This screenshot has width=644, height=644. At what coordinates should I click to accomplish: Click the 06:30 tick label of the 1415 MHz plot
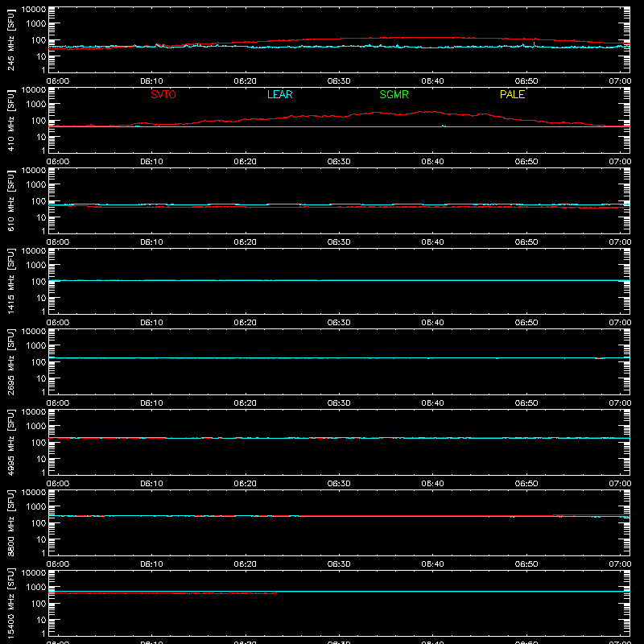(x=339, y=323)
